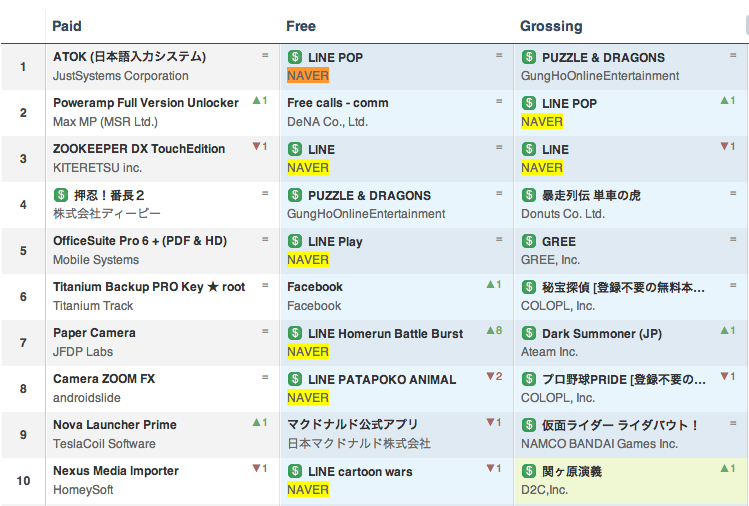The image size is (749, 506).
Task: Click the dollar icon beside Grossing LINE
Action: click(529, 149)
